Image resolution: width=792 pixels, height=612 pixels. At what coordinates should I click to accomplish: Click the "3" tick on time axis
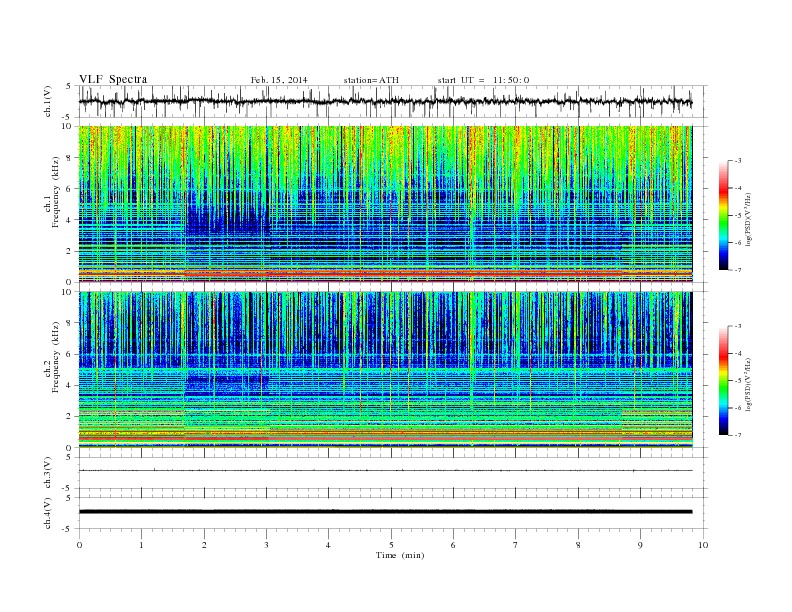tap(266, 545)
